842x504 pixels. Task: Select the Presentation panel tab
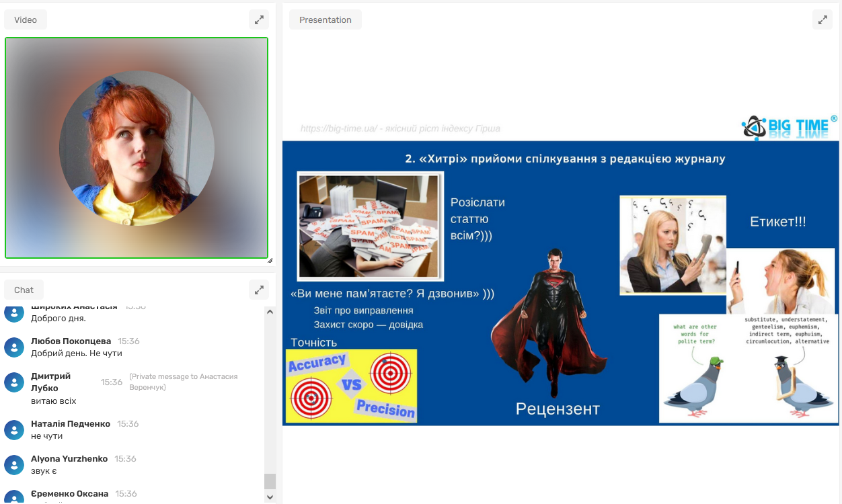point(326,19)
